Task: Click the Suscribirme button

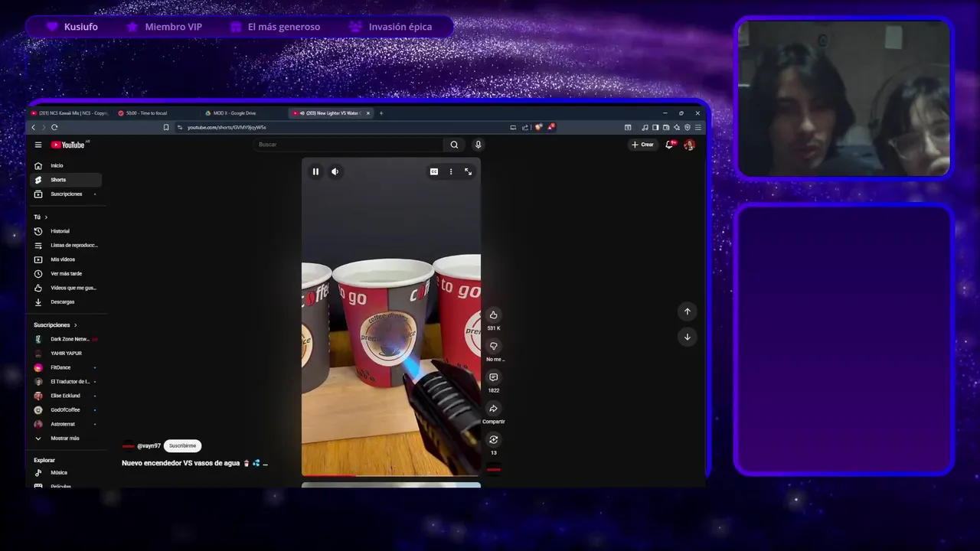Action: coord(182,445)
